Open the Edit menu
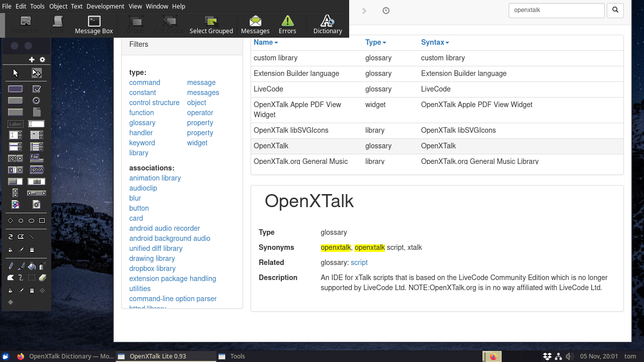The width and height of the screenshot is (644, 362). coord(21,6)
